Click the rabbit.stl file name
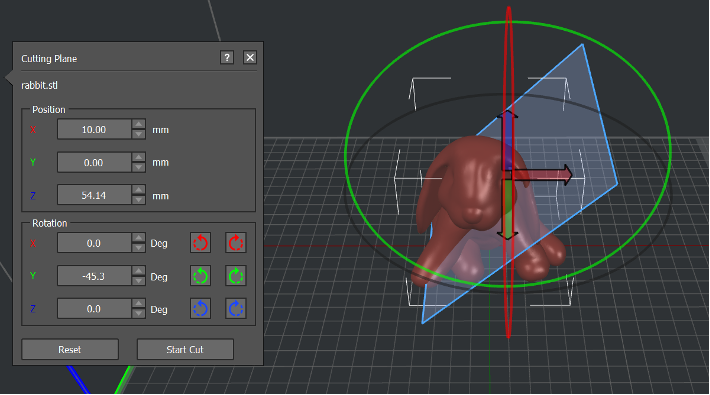 (x=39, y=85)
